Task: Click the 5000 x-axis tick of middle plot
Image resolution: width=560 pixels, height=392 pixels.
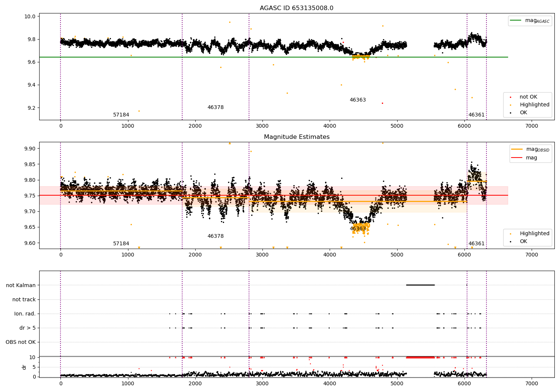Action: click(x=397, y=255)
